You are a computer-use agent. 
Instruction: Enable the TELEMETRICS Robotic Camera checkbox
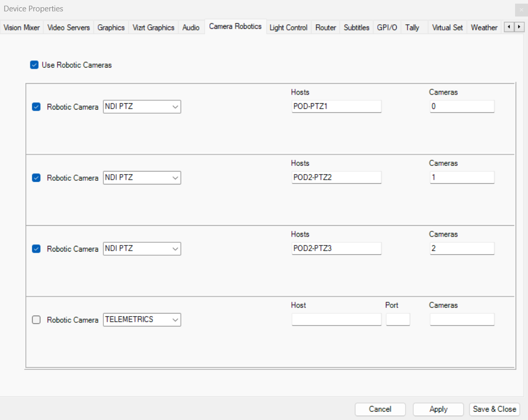36,320
